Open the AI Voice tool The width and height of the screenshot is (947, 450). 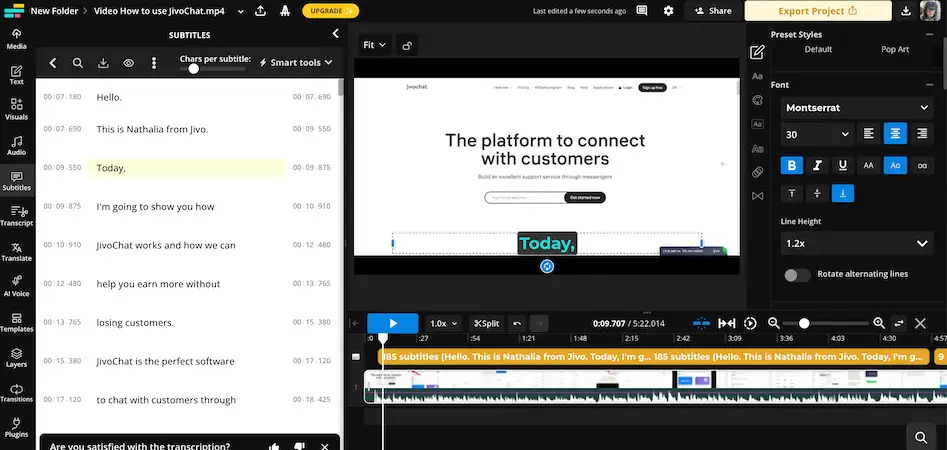(x=16, y=287)
